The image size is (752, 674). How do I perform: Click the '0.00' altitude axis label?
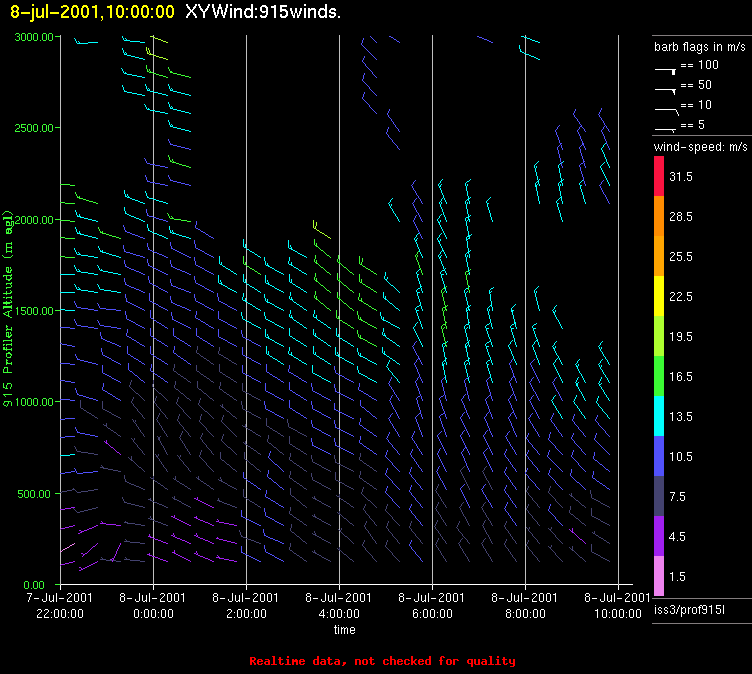(x=34, y=585)
